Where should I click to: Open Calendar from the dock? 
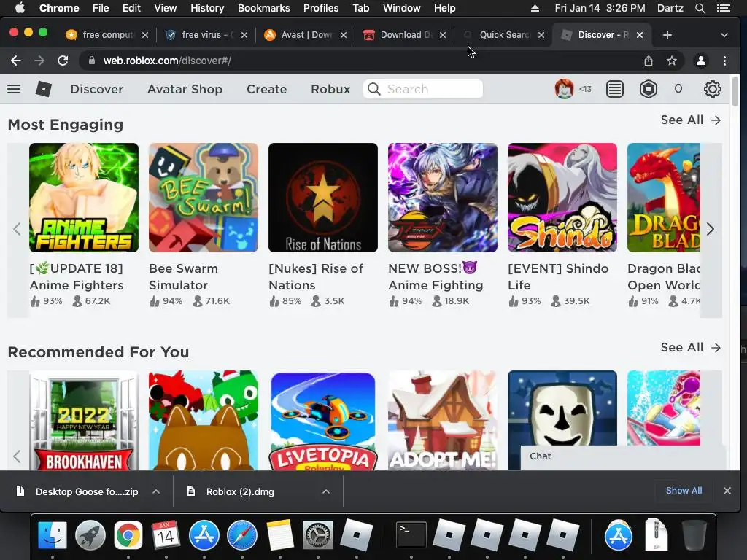coord(166,535)
